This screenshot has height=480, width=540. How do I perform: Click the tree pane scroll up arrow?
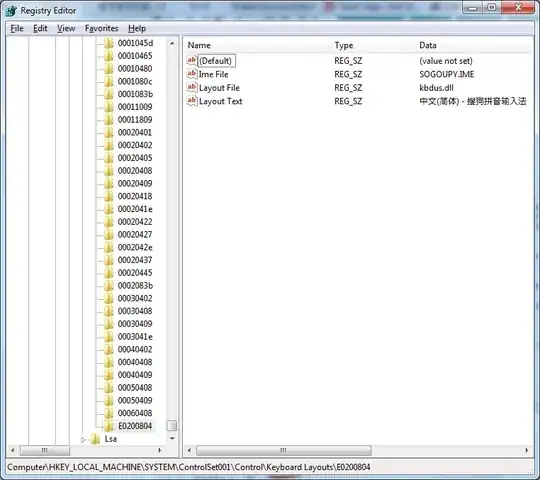(172, 43)
